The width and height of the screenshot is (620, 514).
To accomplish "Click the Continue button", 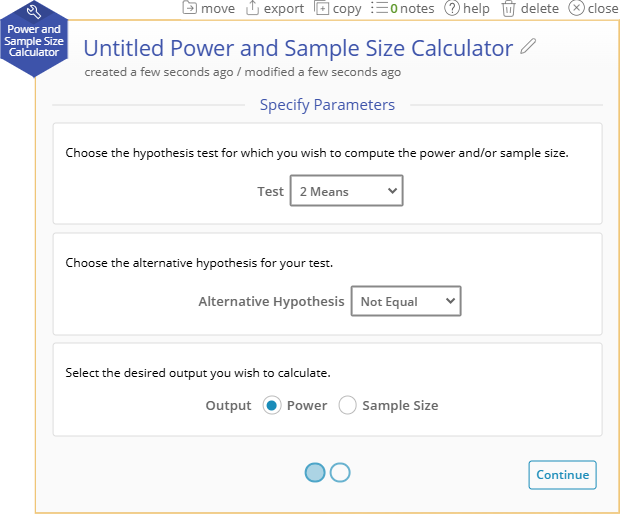I will tap(562, 474).
